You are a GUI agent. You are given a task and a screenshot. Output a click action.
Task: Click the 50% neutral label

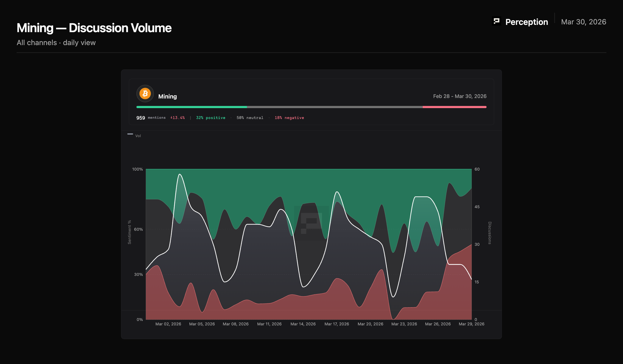(250, 118)
